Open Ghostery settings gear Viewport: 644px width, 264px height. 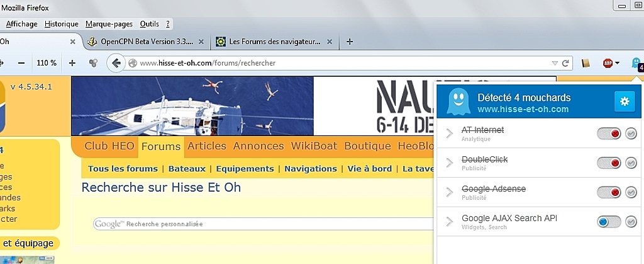tap(625, 101)
